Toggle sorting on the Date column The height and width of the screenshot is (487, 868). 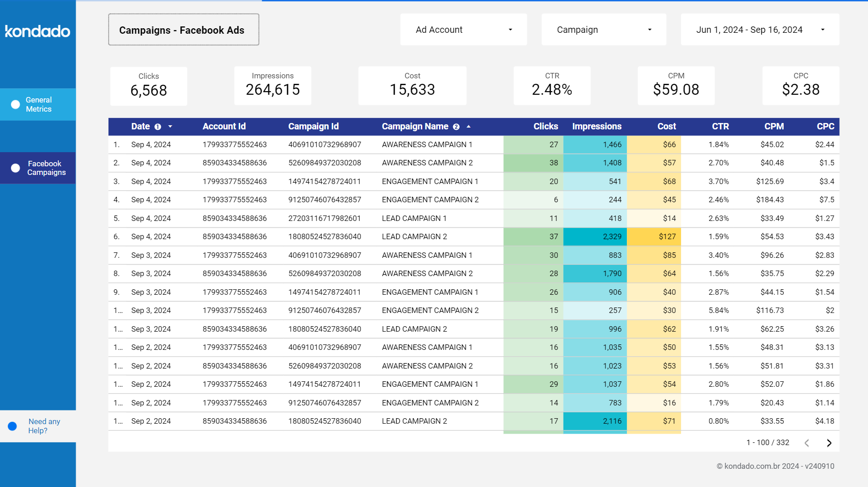point(140,127)
